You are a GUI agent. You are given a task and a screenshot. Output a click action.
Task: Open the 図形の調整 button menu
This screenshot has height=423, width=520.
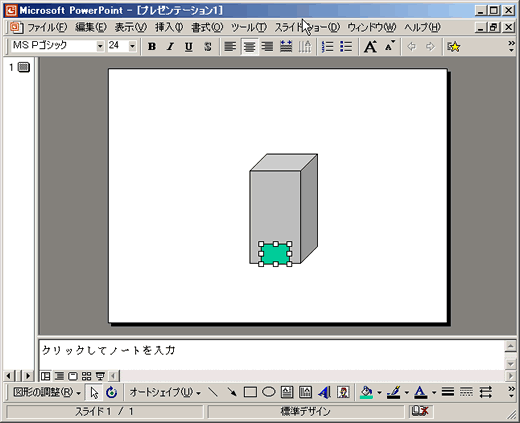coord(47,392)
